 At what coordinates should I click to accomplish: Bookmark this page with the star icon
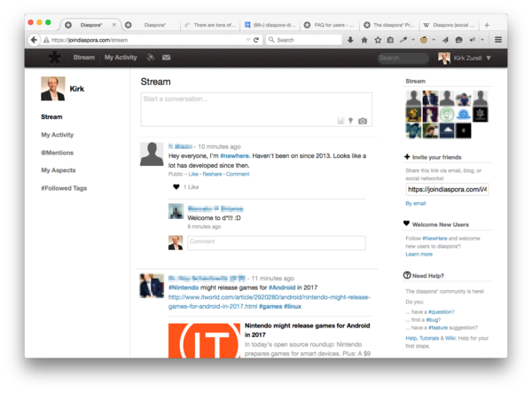[378, 40]
